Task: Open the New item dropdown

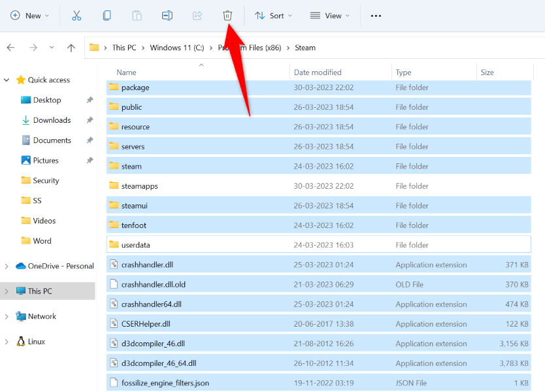Action: (30, 16)
